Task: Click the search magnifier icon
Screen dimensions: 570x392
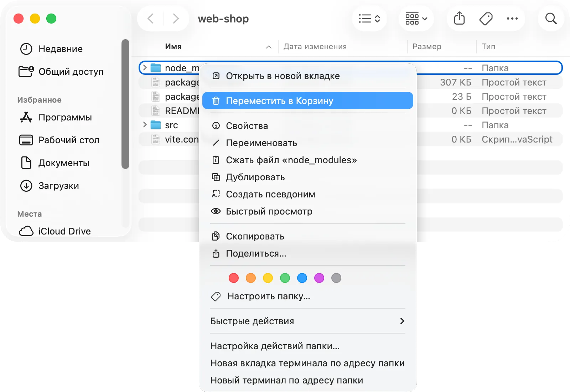Action: coord(551,19)
